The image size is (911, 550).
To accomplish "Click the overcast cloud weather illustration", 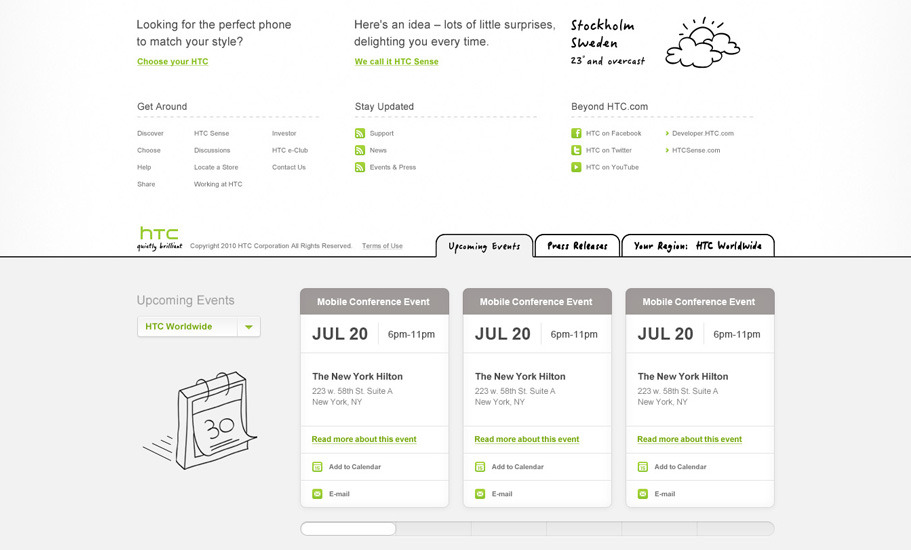I will [x=703, y=42].
